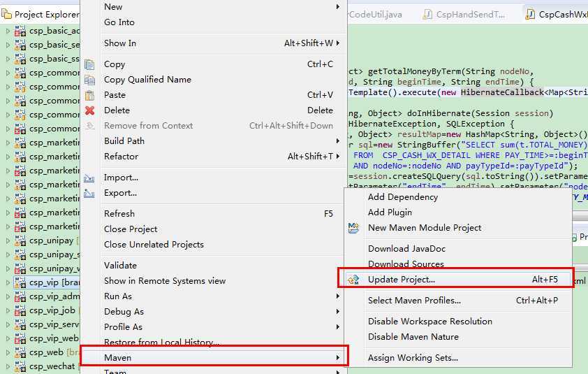Expand the csp_wechat project node

(8, 366)
